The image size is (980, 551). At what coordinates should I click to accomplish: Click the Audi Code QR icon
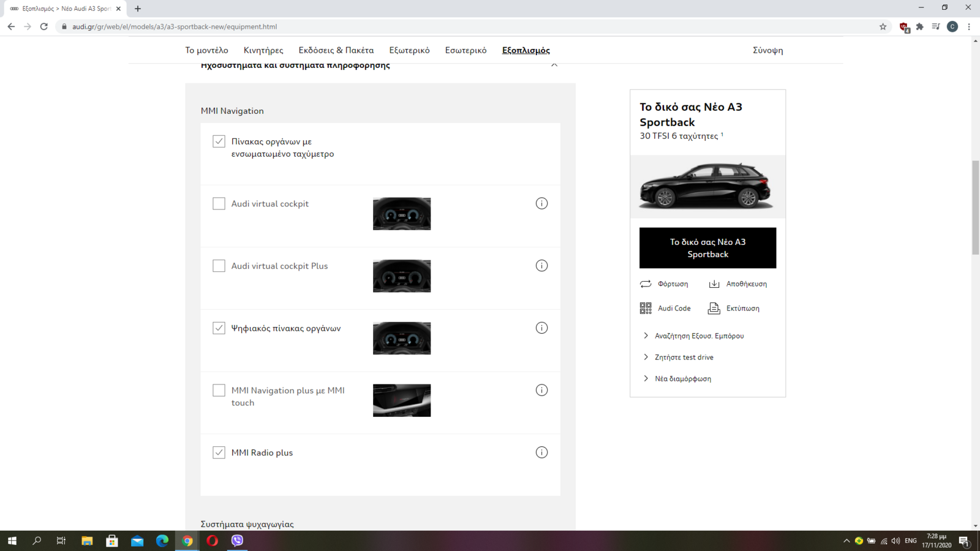pyautogui.click(x=646, y=308)
